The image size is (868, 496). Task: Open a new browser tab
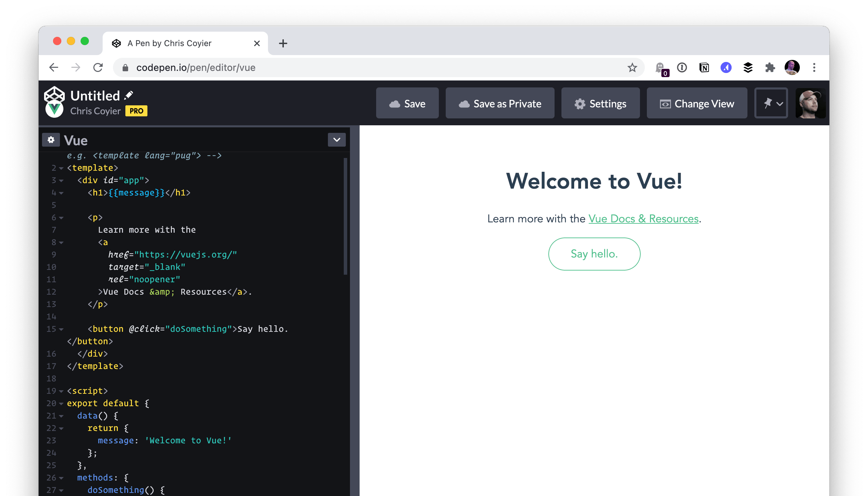(x=283, y=43)
